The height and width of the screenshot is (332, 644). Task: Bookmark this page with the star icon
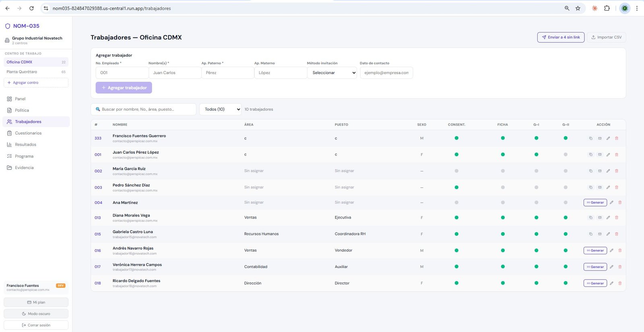578,8
